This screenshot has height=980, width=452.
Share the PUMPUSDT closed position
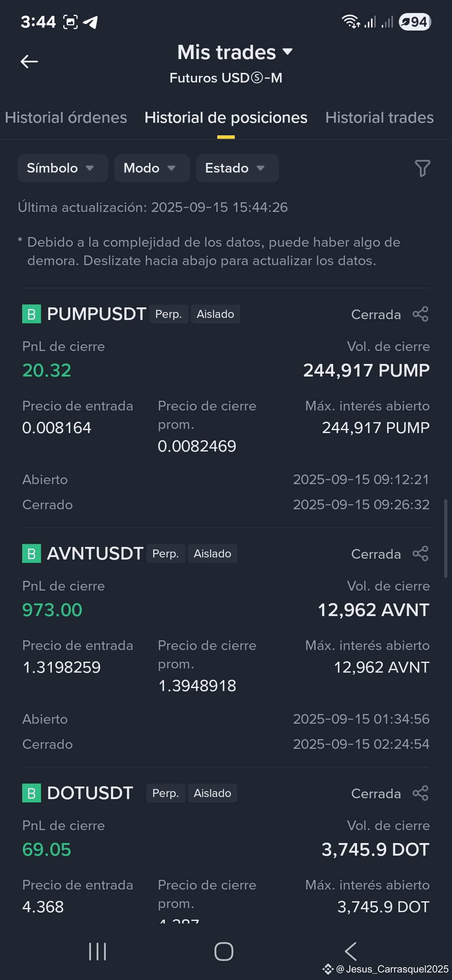tap(420, 314)
